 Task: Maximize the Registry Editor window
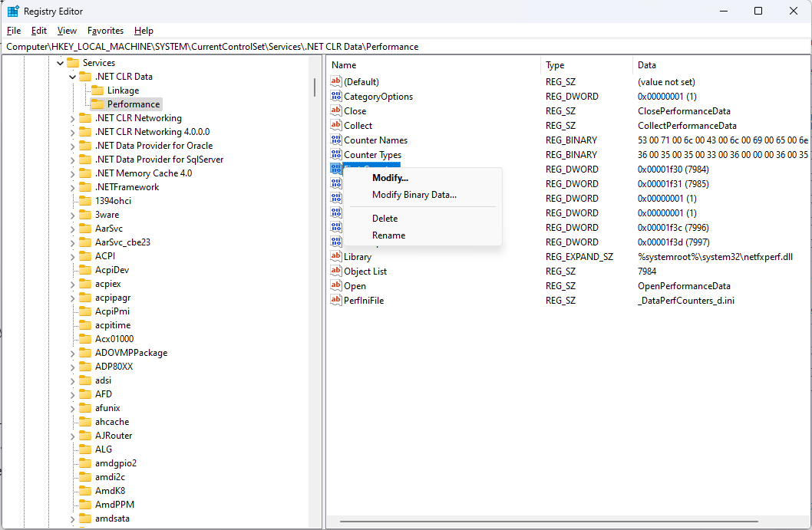point(758,11)
